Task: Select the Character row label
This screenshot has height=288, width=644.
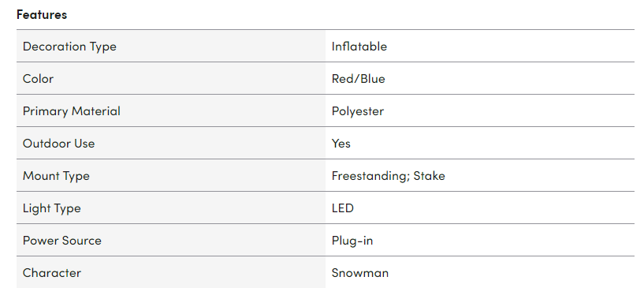Action: (52, 273)
